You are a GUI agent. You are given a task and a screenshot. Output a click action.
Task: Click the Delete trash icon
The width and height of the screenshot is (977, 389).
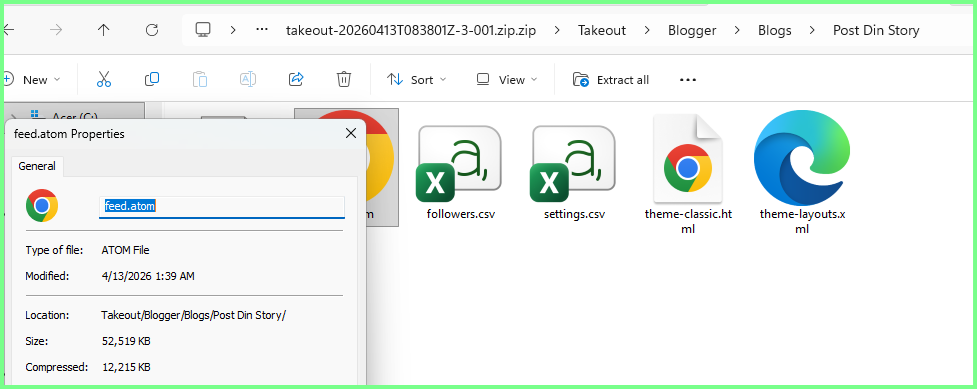click(x=343, y=79)
